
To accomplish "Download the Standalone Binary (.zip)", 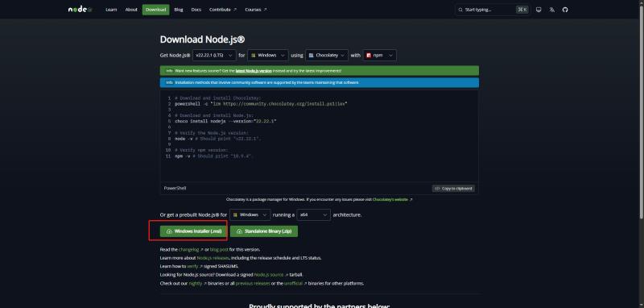I will [264, 231].
